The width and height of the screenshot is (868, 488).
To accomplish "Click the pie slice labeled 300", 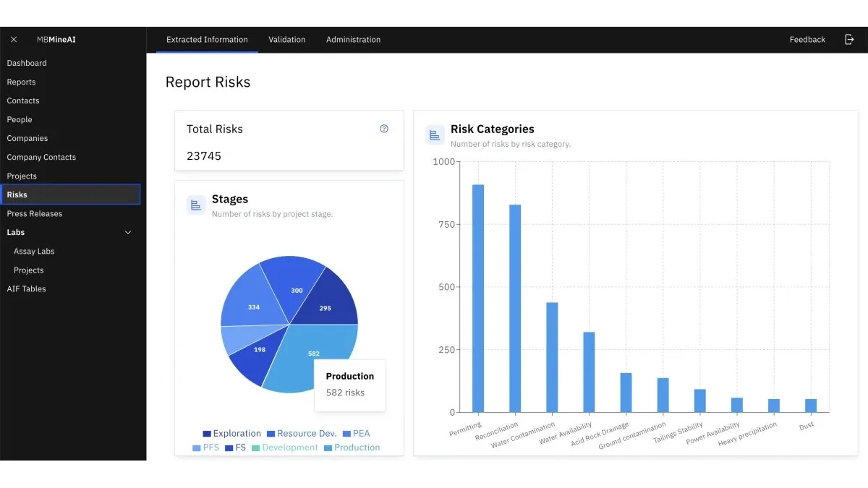I will [293, 286].
